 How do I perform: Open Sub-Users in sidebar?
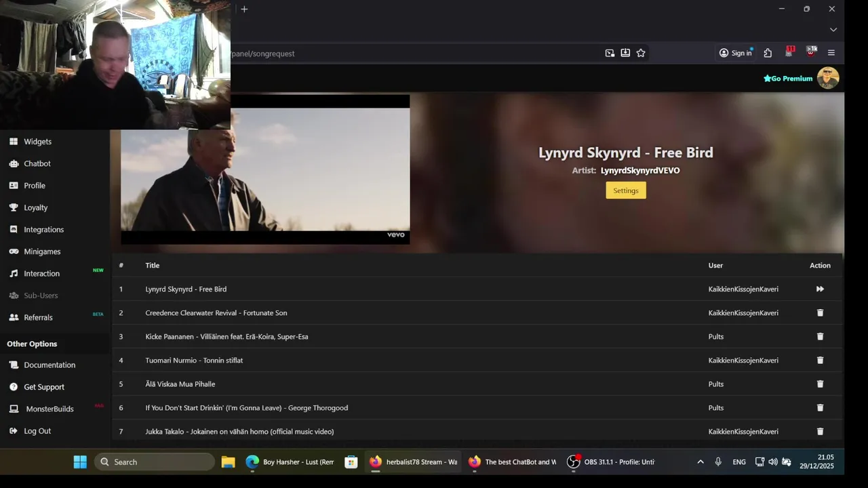pyautogui.click(x=41, y=296)
